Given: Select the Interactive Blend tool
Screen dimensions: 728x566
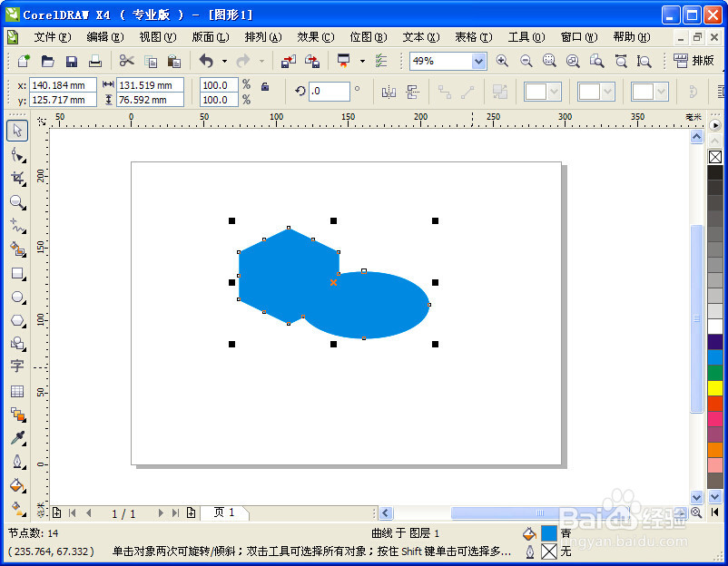Looking at the screenshot, I should click(x=17, y=415).
